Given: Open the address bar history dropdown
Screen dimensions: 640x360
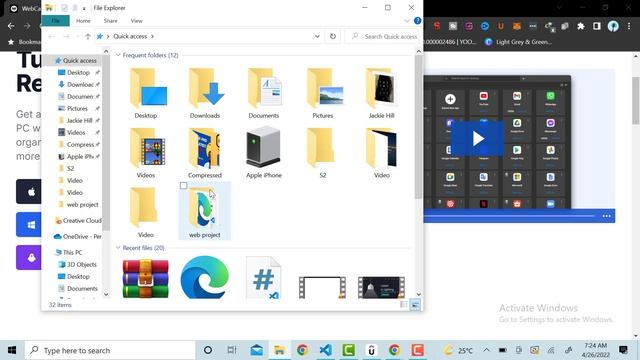Looking at the screenshot, I should [x=317, y=36].
